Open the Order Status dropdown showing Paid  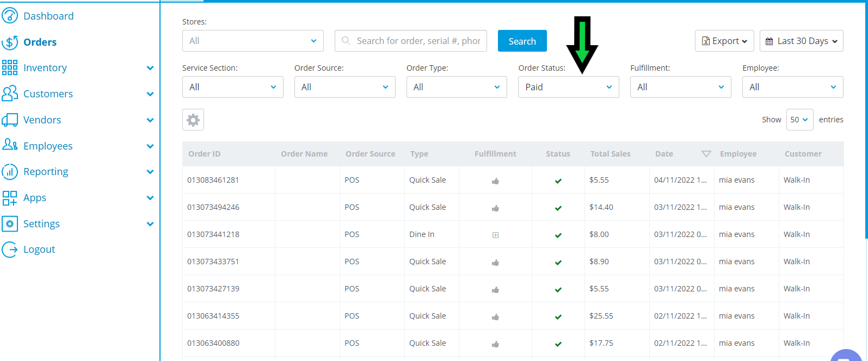click(568, 87)
